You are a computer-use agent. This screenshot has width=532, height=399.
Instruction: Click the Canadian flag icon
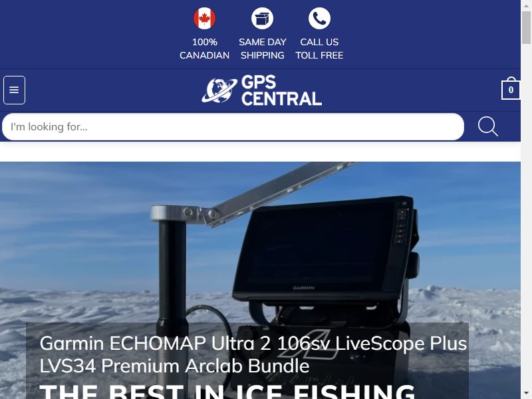click(x=204, y=19)
